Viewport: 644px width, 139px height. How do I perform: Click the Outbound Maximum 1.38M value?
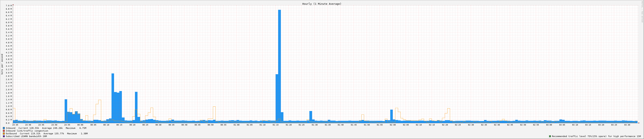pos(84,134)
